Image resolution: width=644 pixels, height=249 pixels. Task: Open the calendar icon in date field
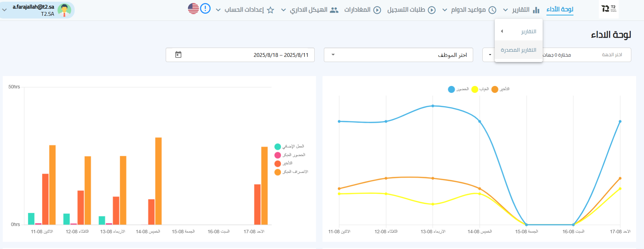tap(178, 54)
